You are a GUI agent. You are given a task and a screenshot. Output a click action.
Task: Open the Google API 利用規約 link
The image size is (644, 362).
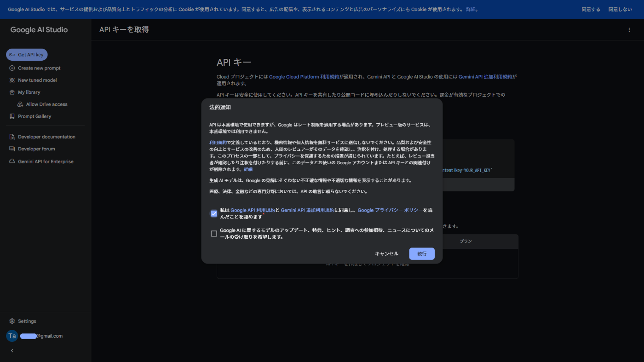coord(253,210)
